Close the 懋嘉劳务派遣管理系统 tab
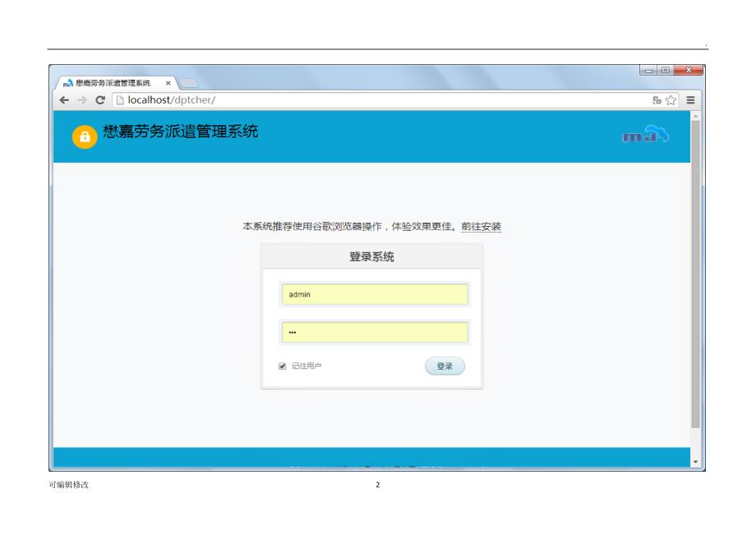The image size is (756, 535). 168,83
